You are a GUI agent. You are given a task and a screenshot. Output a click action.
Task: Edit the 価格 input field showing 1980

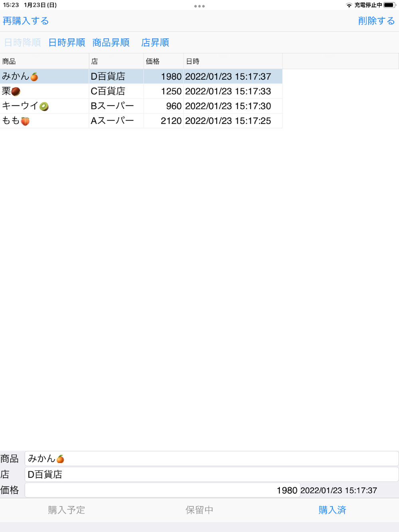pyautogui.click(x=162, y=490)
